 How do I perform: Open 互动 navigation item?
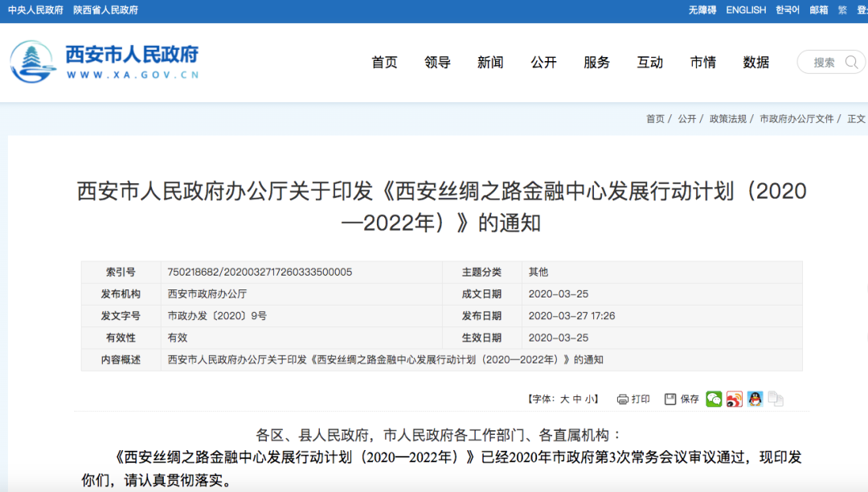pos(650,63)
